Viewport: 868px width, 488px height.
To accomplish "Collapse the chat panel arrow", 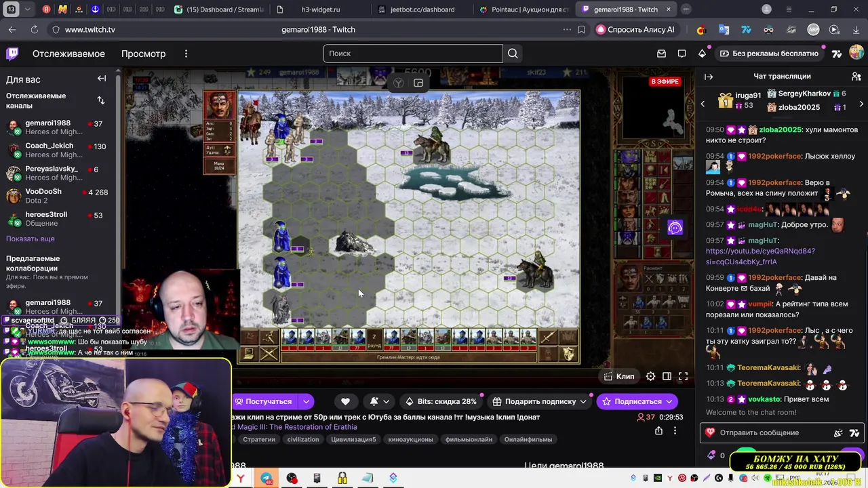I will click(709, 77).
